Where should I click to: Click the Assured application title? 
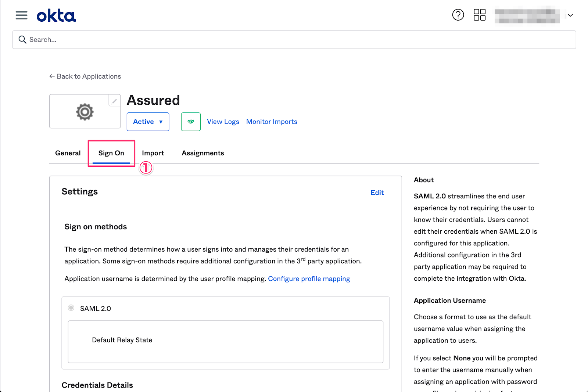pyautogui.click(x=153, y=100)
